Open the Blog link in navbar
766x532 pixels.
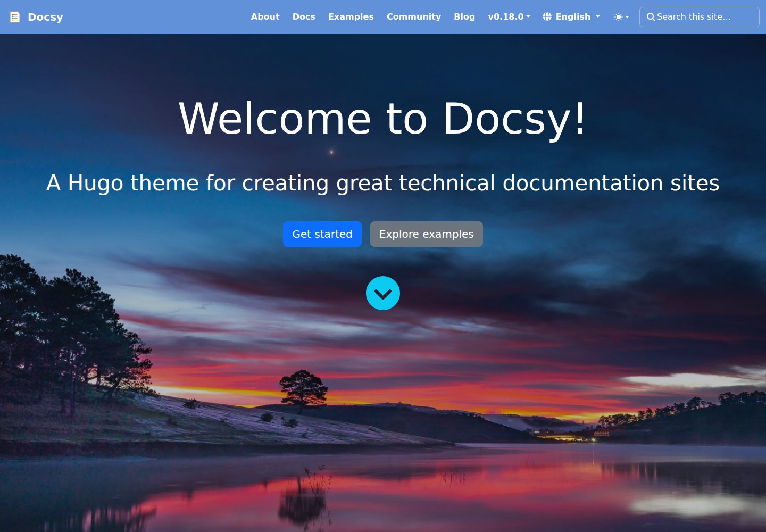pyautogui.click(x=464, y=17)
